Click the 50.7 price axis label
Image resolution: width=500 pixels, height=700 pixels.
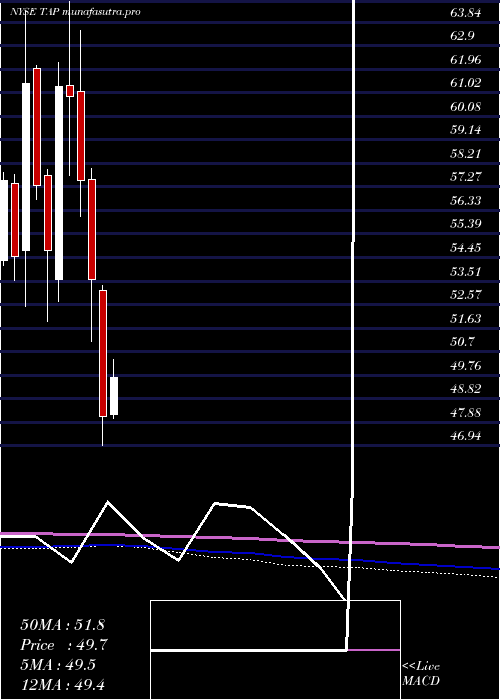(462, 342)
